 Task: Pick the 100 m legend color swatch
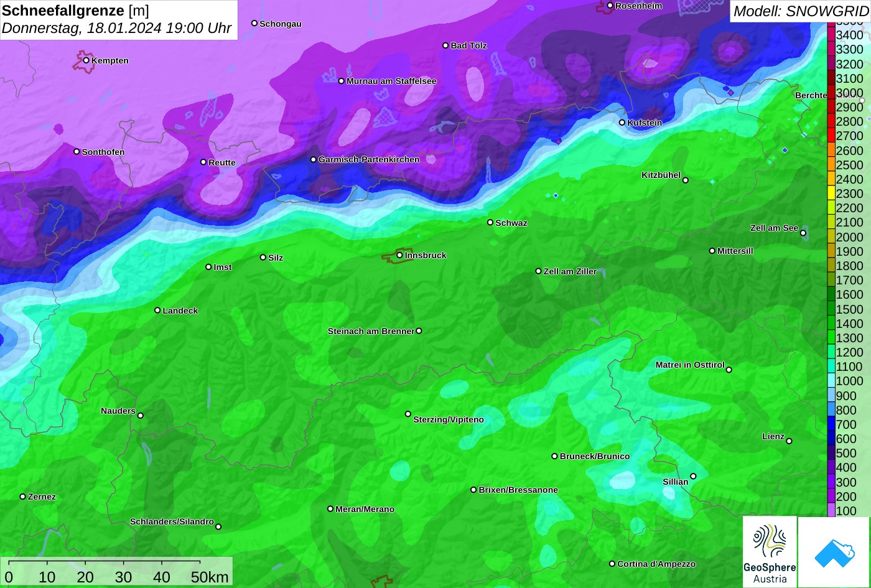(831, 511)
